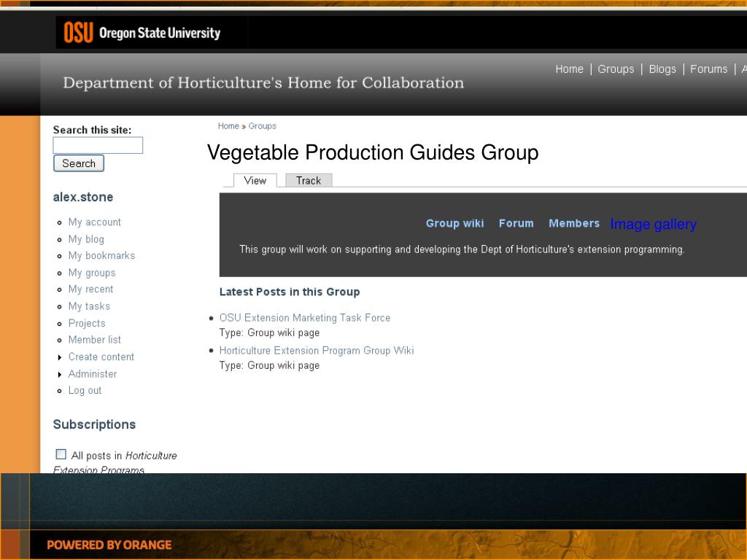Image resolution: width=747 pixels, height=560 pixels.
Task: Open Forums in the top navigation bar
Action: coord(708,69)
